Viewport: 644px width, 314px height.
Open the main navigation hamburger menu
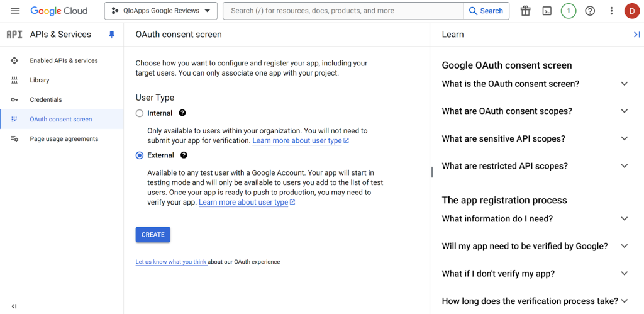15,11
